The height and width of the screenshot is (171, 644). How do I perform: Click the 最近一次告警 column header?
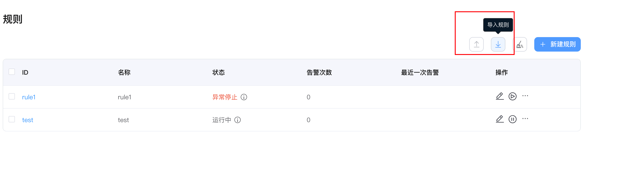click(x=420, y=72)
